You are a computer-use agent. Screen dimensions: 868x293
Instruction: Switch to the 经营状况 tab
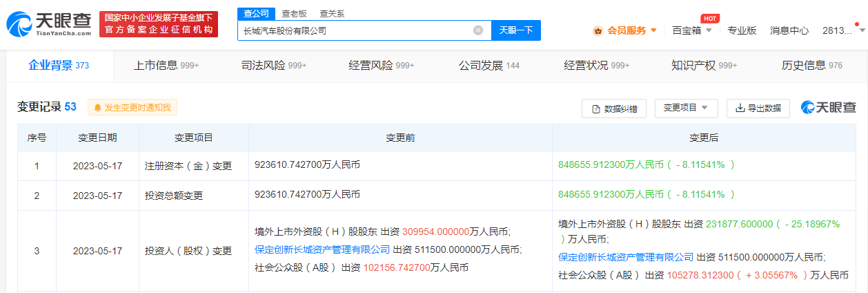click(x=596, y=66)
